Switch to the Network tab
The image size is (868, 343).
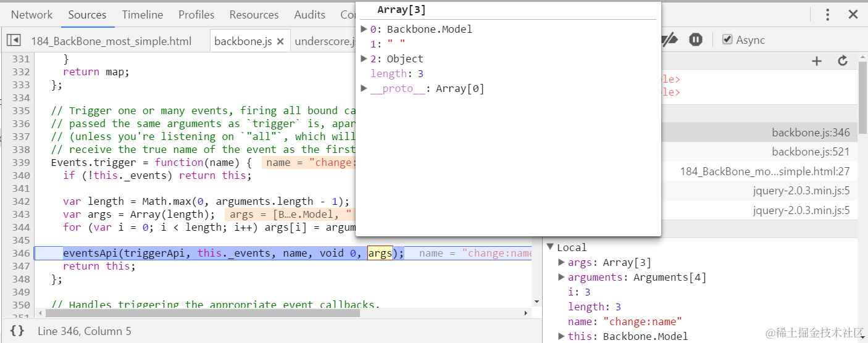click(31, 14)
